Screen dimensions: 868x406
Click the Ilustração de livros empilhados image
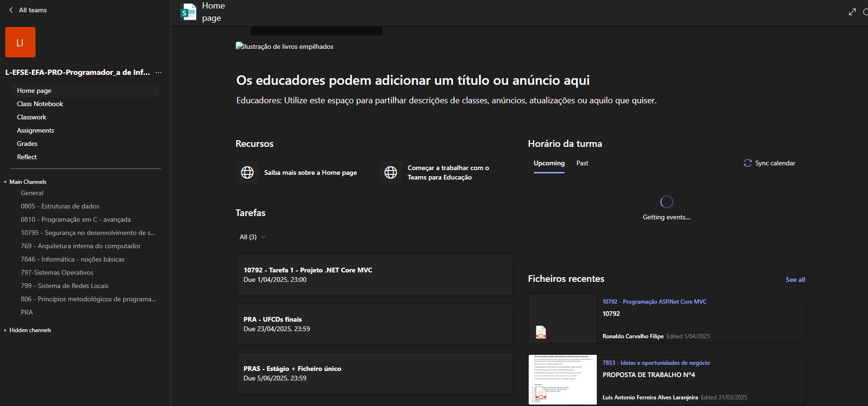coord(284,46)
